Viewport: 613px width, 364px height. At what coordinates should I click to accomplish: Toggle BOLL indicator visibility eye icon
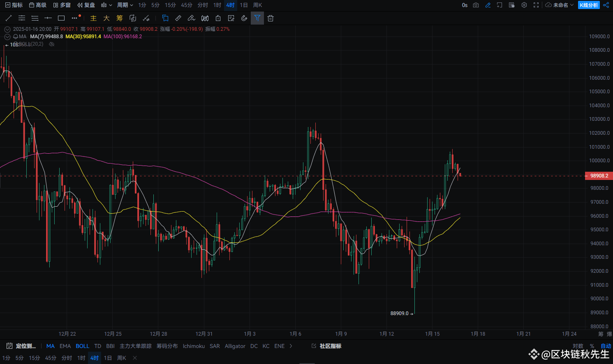[51, 44]
